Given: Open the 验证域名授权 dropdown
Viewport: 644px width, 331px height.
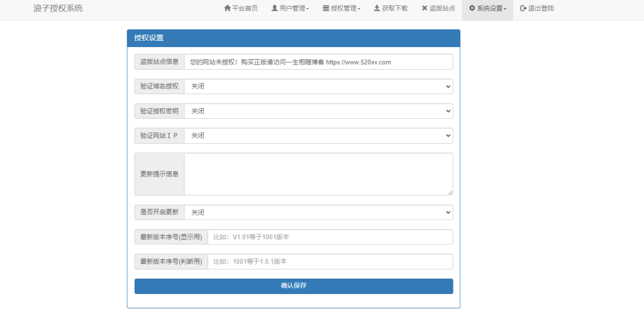Looking at the screenshot, I should 318,87.
